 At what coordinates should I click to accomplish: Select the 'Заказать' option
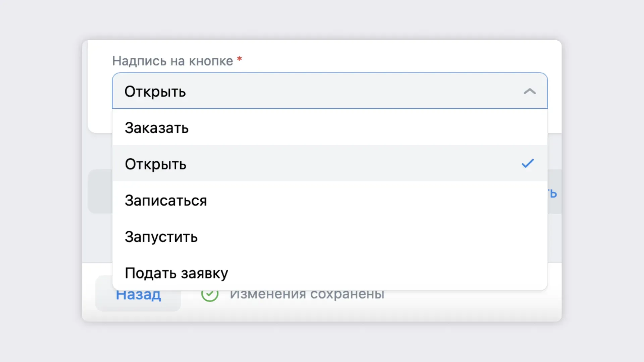coord(330,128)
